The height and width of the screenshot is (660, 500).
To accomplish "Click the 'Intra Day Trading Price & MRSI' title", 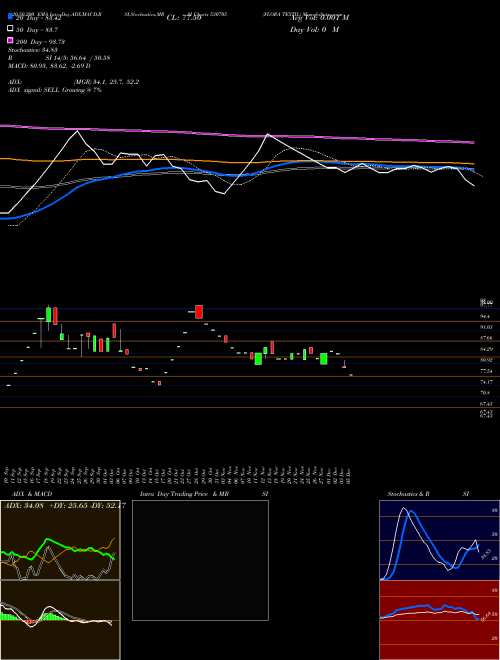I will 204,494.
